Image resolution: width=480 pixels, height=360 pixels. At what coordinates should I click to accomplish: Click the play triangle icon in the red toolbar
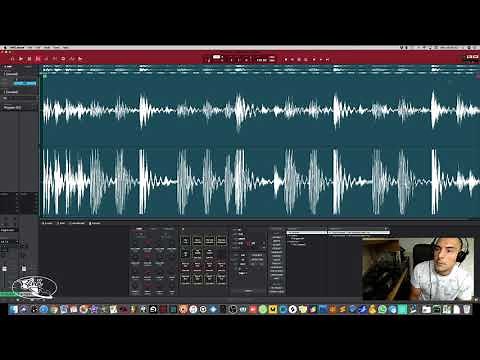[21, 59]
